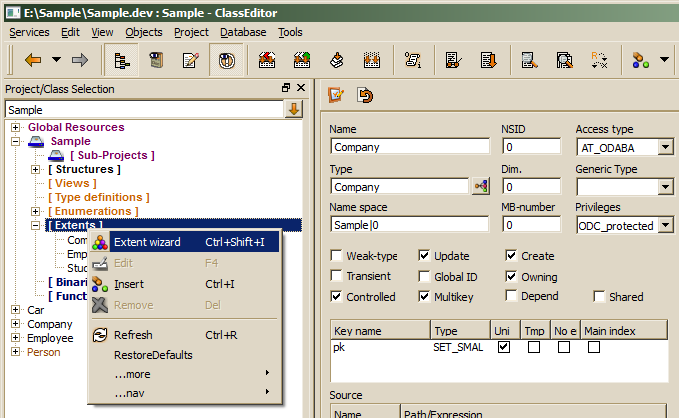The height and width of the screenshot is (418, 679).
Task: Expand the Global Resources tree node
Action: [x=16, y=128]
